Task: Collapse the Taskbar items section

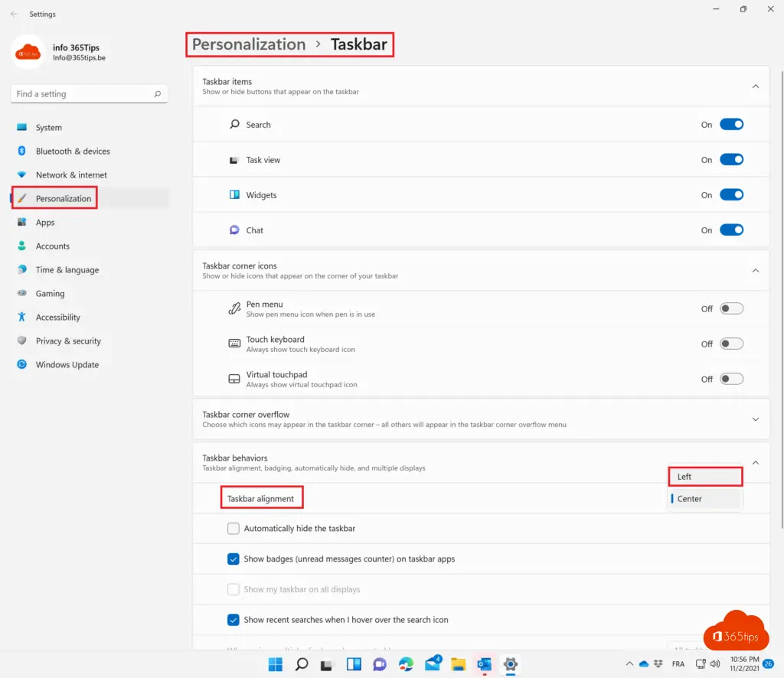Action: (x=755, y=86)
